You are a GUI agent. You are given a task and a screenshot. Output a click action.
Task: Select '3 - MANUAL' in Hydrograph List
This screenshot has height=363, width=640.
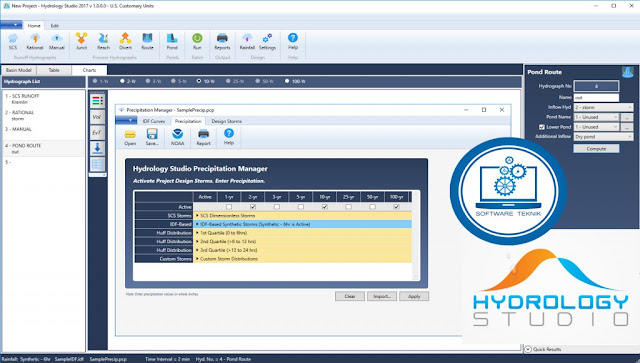click(43, 129)
